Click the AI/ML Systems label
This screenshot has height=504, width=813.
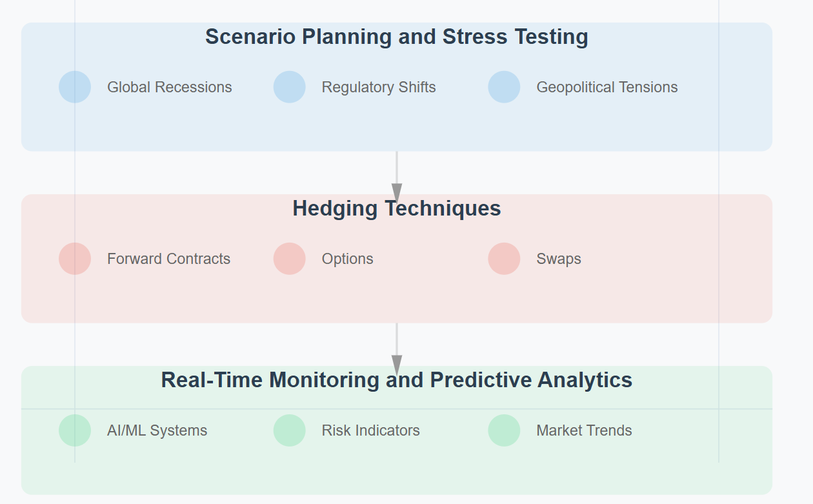(157, 430)
